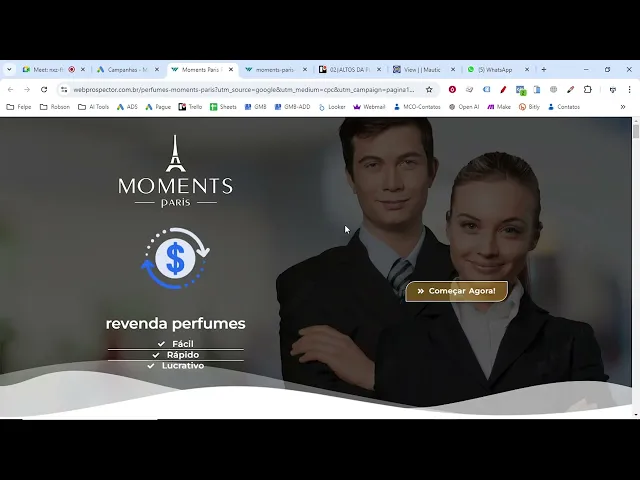
Task: Open the Extensions puzzle piece menu
Action: pos(587,90)
